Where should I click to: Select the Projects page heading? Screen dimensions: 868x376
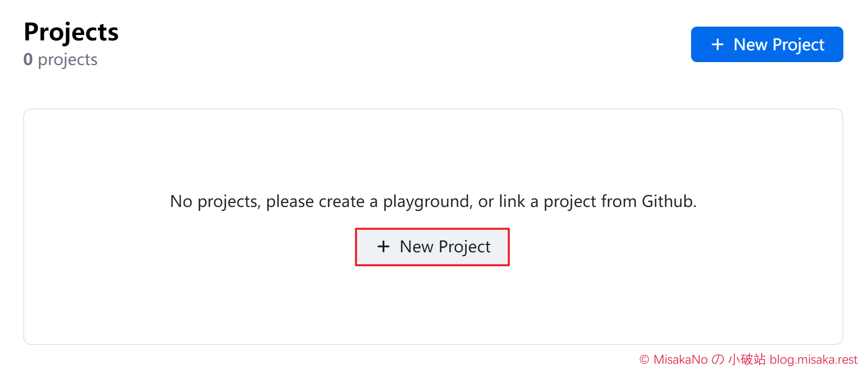[x=71, y=33]
